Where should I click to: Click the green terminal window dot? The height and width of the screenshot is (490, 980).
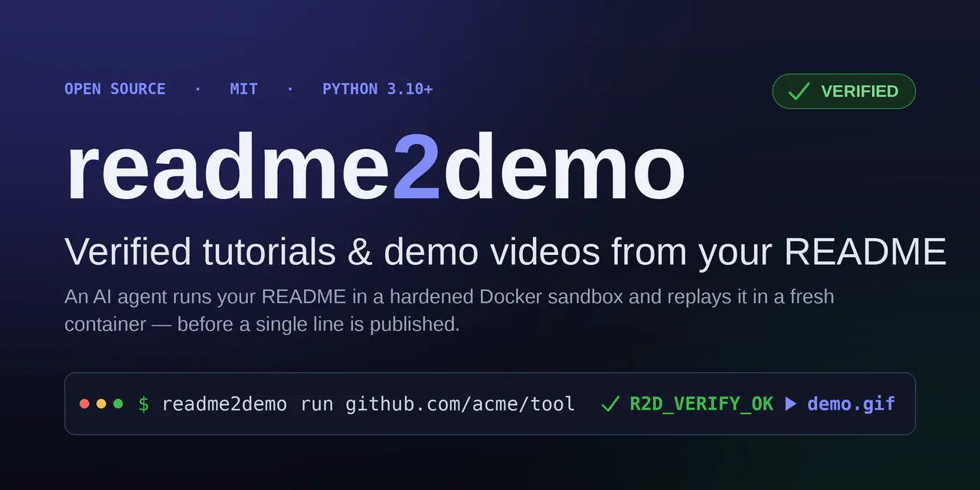coord(118,403)
